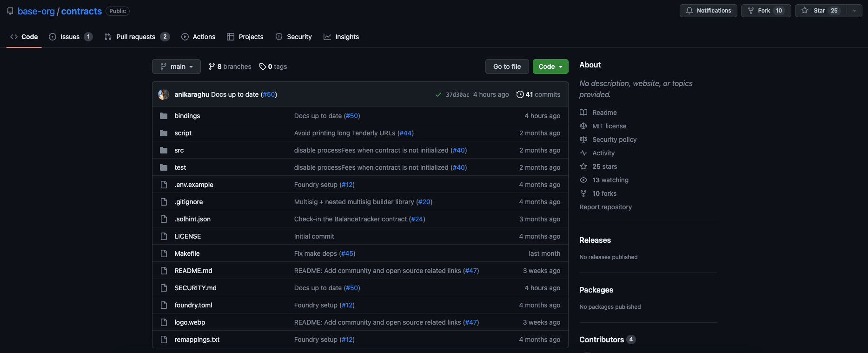Click the .gitignore file icon
The height and width of the screenshot is (353, 868).
point(164,202)
